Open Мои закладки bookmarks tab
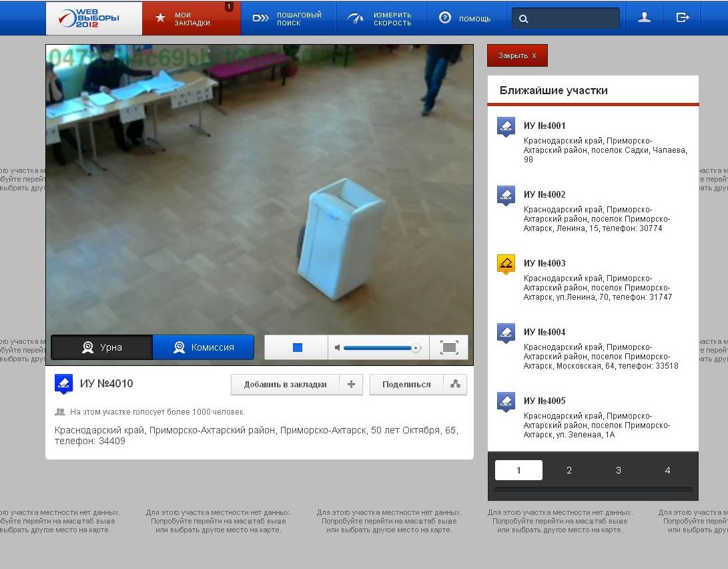 192,18
